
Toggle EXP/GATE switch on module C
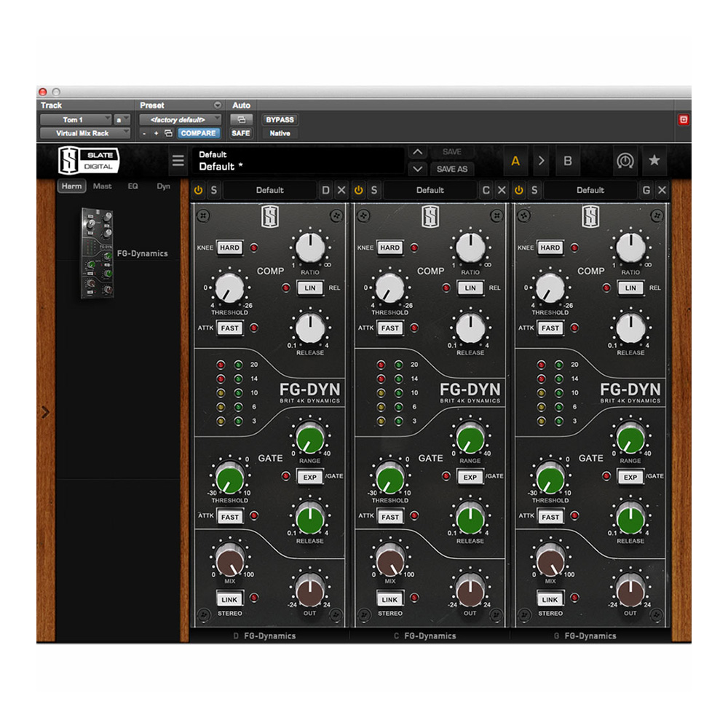pos(470,477)
